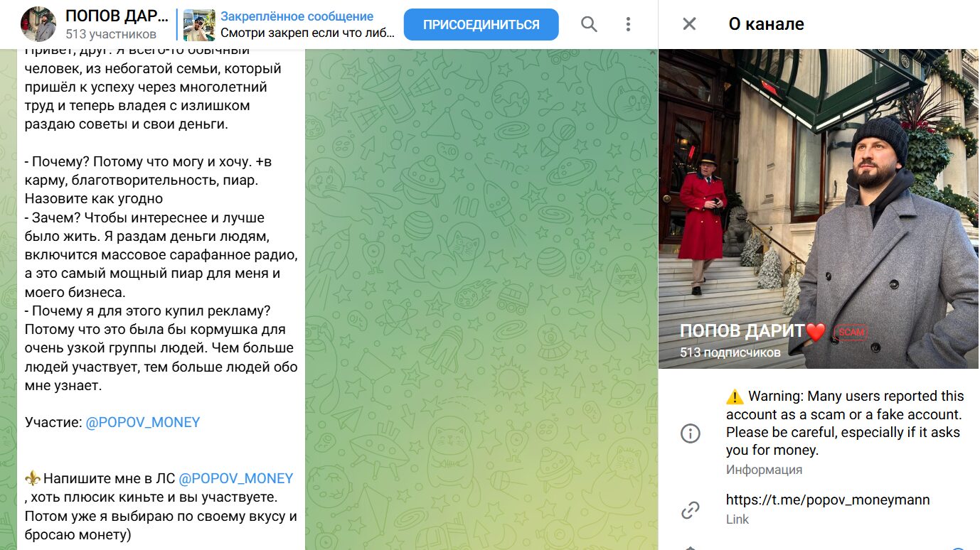Click the red SCAM badge
The height and width of the screenshot is (550, 980).
click(851, 332)
